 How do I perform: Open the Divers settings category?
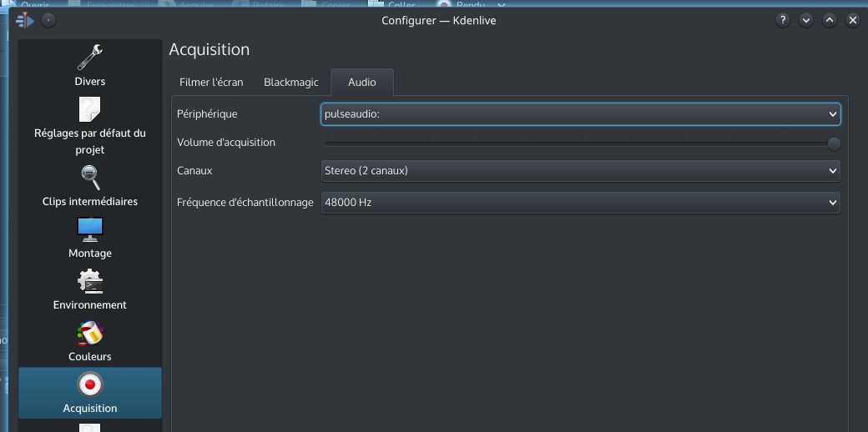89,67
